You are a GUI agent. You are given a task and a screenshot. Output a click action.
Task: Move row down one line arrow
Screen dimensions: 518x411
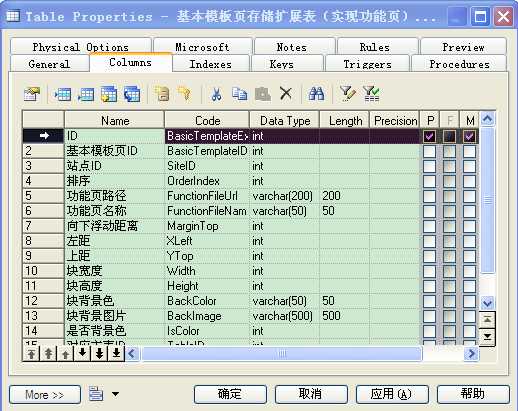tap(82, 354)
